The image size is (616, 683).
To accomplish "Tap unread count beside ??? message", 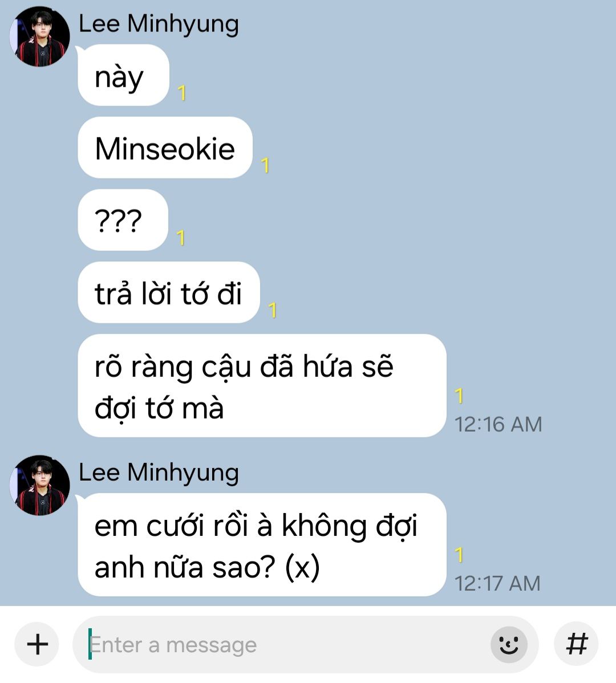I will [x=181, y=238].
